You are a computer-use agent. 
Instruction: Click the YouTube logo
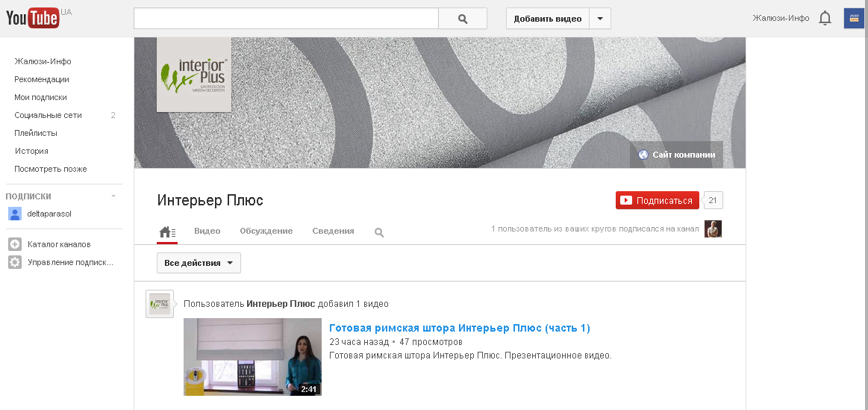pos(33,18)
